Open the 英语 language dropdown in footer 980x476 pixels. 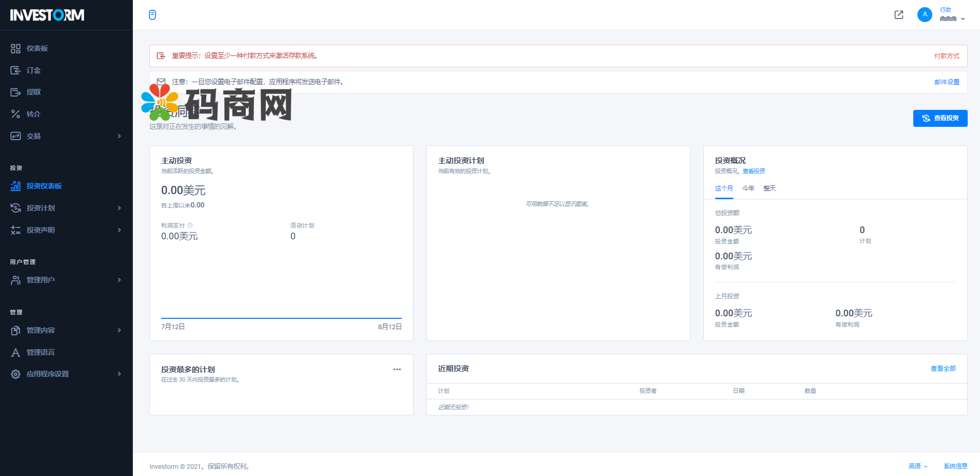pyautogui.click(x=917, y=466)
